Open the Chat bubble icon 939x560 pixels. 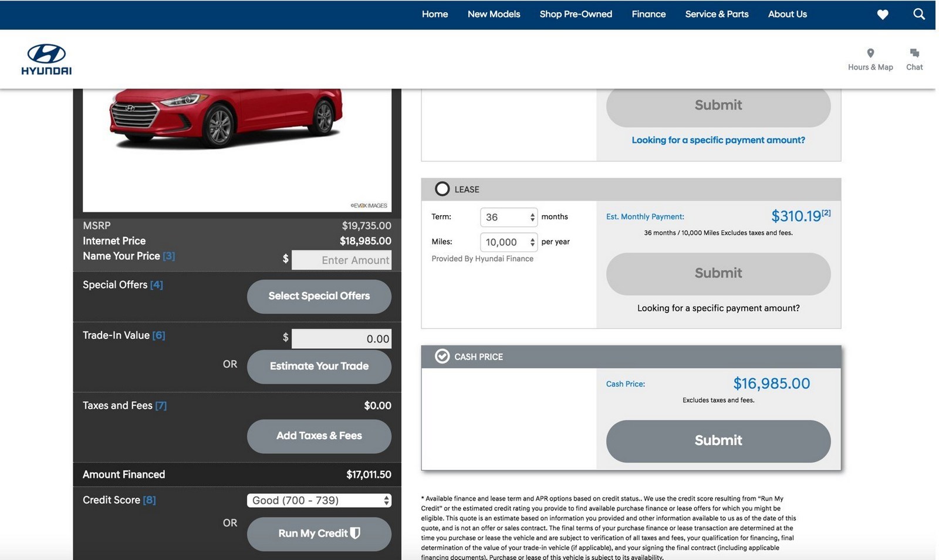914,53
